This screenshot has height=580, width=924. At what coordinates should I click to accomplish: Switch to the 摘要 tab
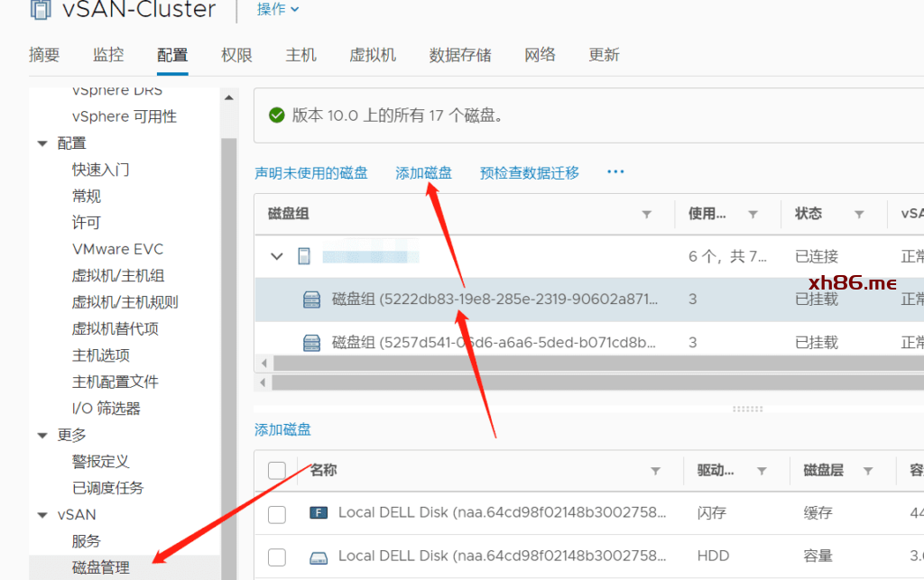[x=44, y=55]
